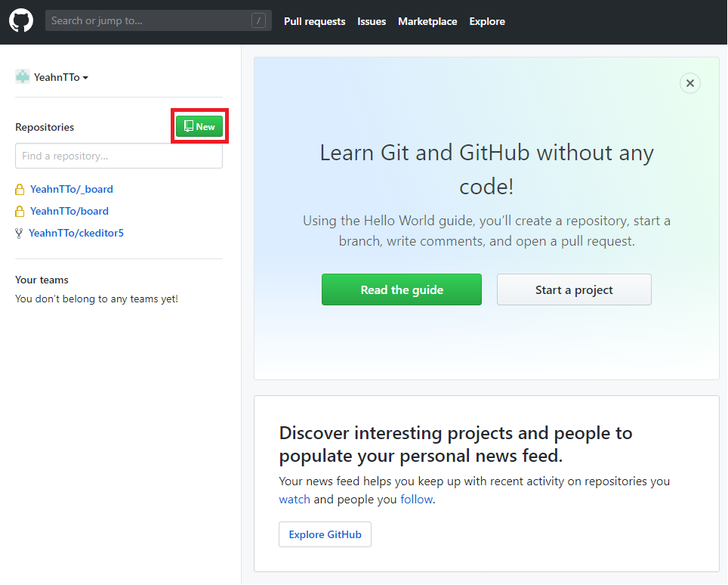Viewport: 728px width, 585px height.
Task: Follow the 'watch' link in news feed text
Action: pyautogui.click(x=295, y=500)
